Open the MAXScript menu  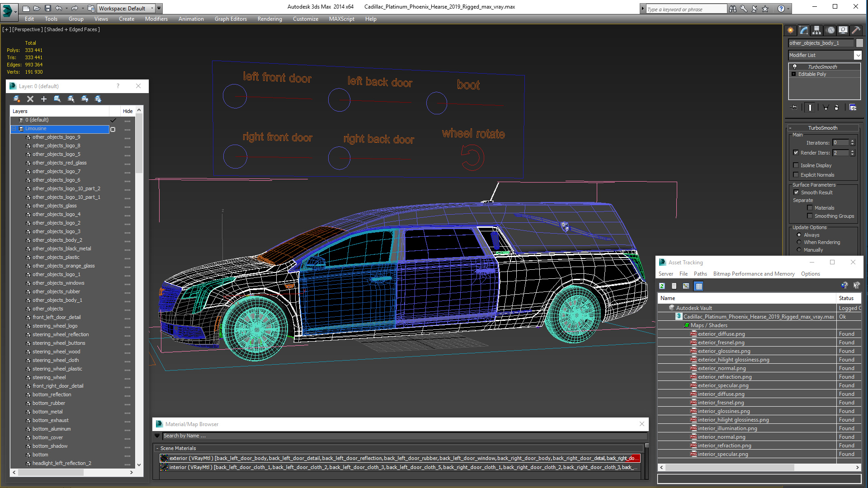coord(341,19)
